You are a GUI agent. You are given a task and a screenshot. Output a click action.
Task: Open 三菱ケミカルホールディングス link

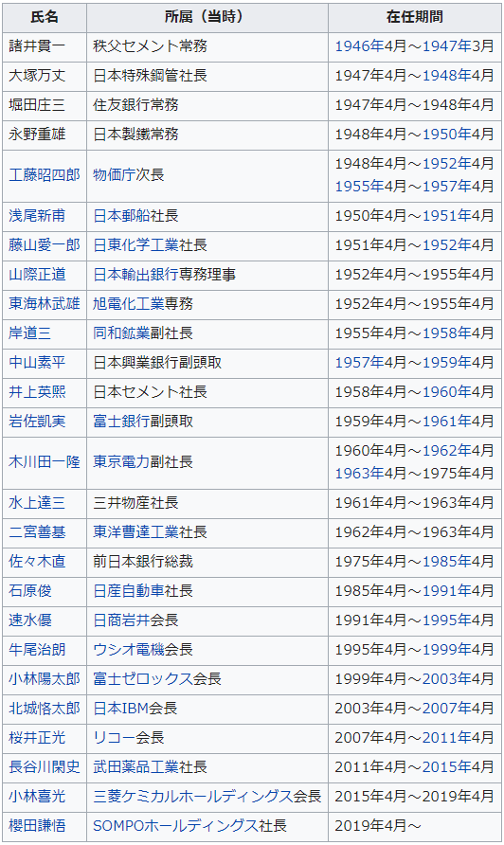pyautogui.click(x=193, y=797)
